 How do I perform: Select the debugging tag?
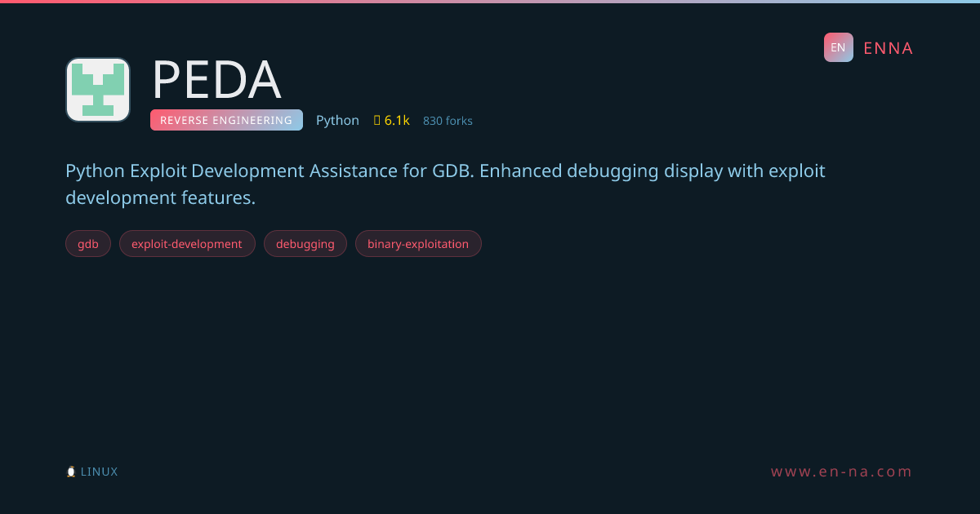305,244
